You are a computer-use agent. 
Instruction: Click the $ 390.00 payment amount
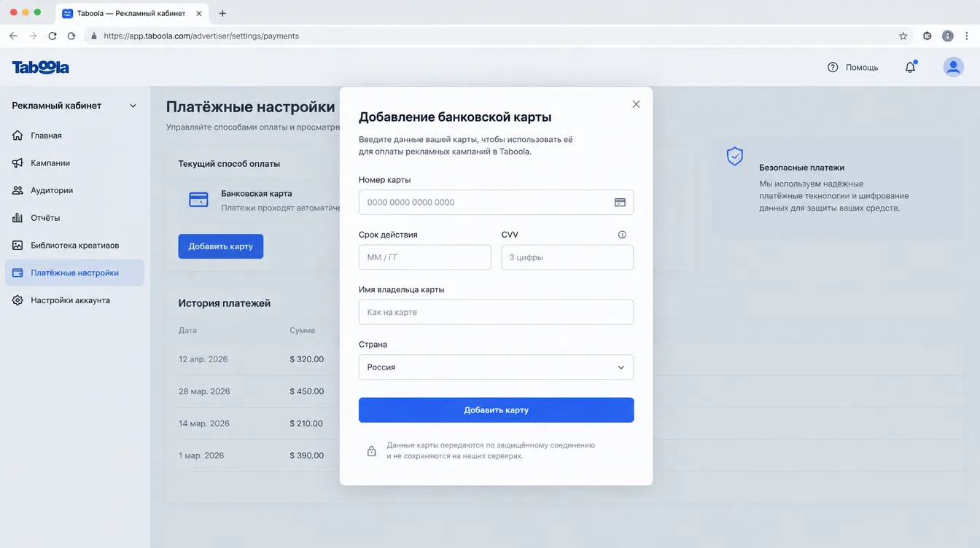pyautogui.click(x=307, y=455)
